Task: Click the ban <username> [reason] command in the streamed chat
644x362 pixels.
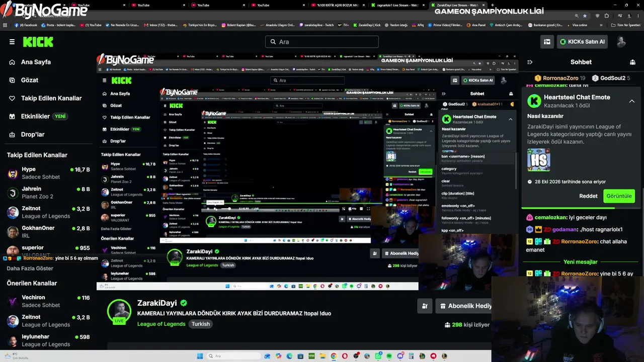Action: (x=477, y=158)
